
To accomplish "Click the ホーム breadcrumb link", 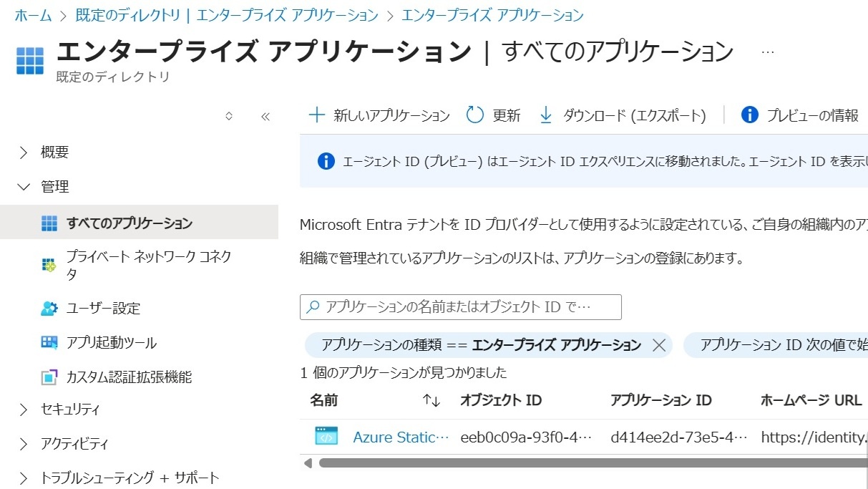I will [33, 15].
